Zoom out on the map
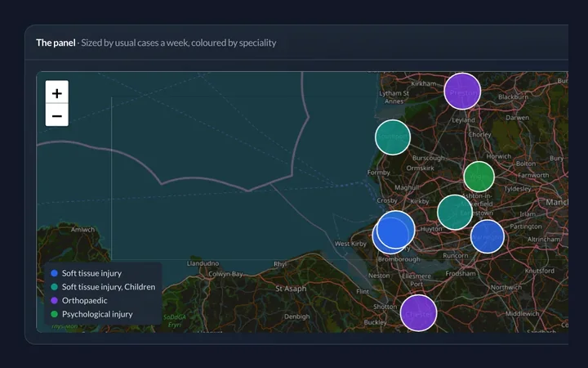This screenshot has height=368, width=588. click(x=57, y=115)
